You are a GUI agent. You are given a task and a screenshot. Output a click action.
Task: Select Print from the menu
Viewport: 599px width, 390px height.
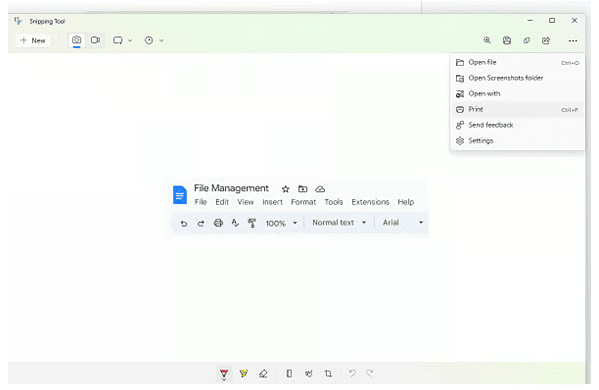517,109
